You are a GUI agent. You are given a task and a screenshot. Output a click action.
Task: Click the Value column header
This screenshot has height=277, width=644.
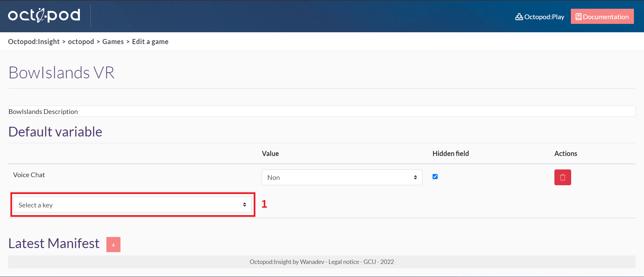(270, 154)
